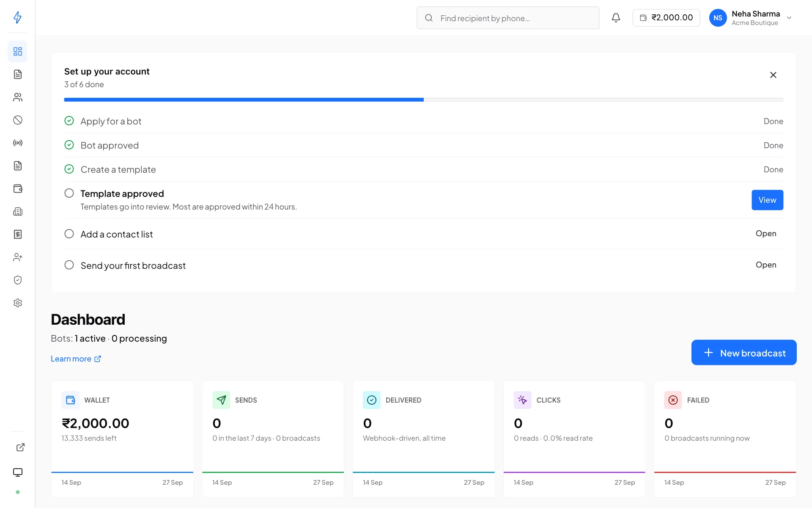Click the Bot approved checkmark

tap(69, 145)
